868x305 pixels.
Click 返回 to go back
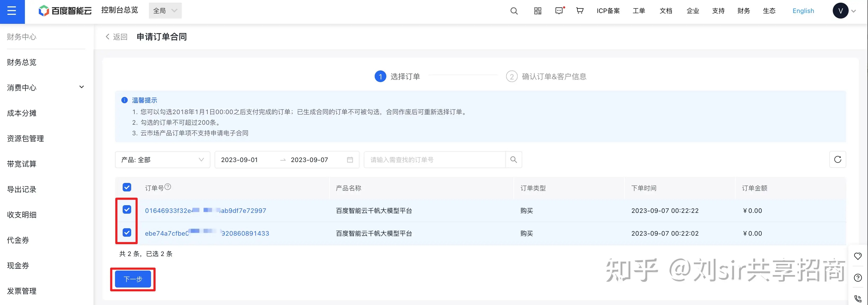point(120,37)
